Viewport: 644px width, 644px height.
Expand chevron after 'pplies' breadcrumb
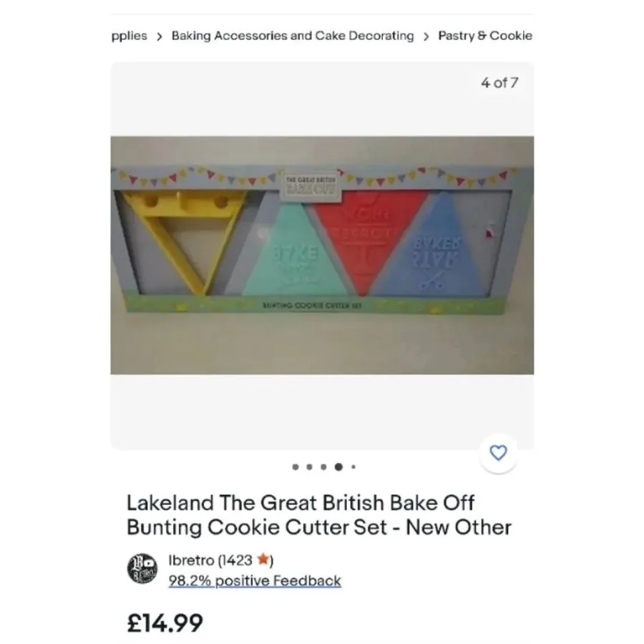[x=160, y=36]
